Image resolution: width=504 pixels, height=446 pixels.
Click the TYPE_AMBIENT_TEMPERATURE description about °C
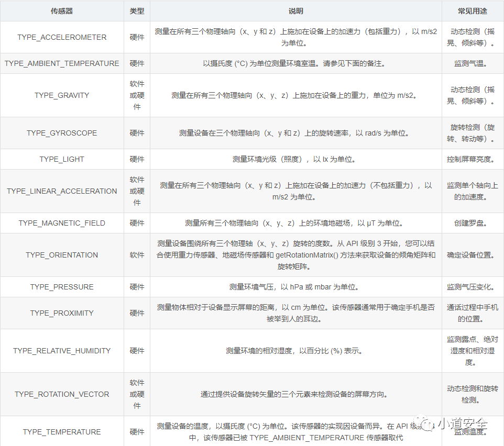(x=294, y=63)
